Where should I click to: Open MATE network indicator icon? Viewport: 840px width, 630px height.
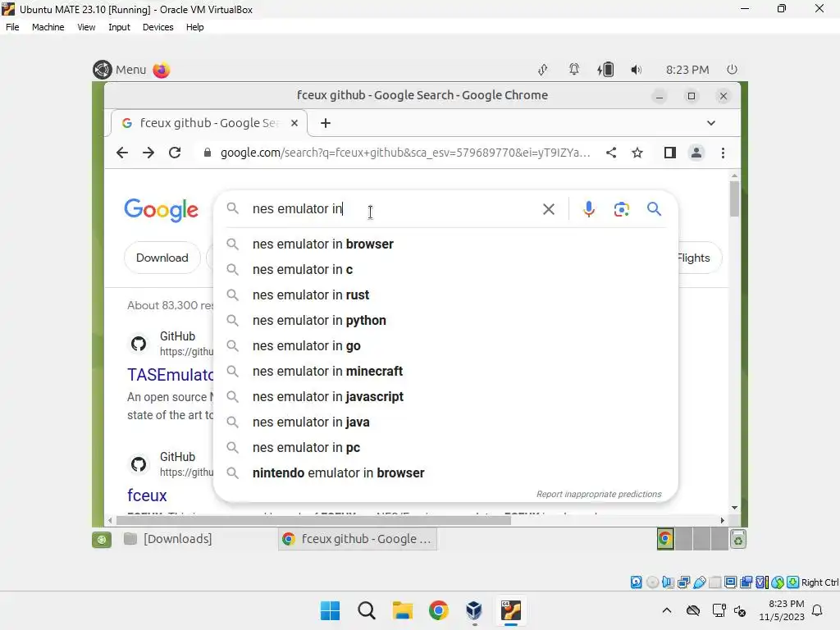pyautogui.click(x=543, y=70)
